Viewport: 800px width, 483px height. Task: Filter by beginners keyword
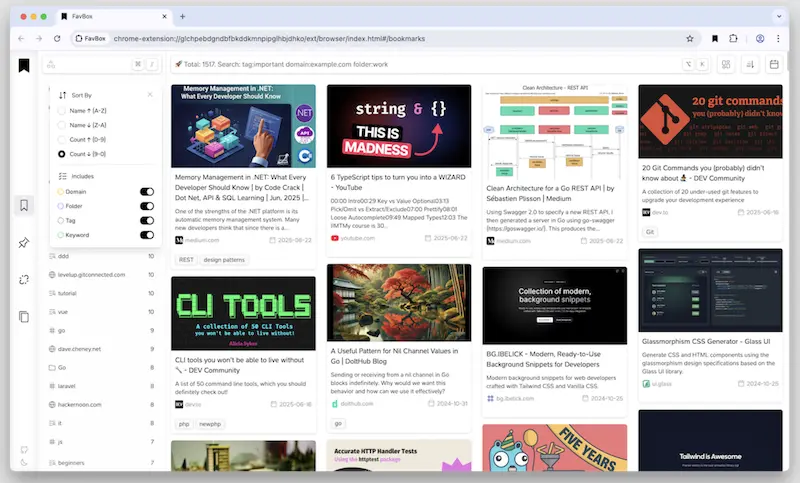[x=102, y=463]
